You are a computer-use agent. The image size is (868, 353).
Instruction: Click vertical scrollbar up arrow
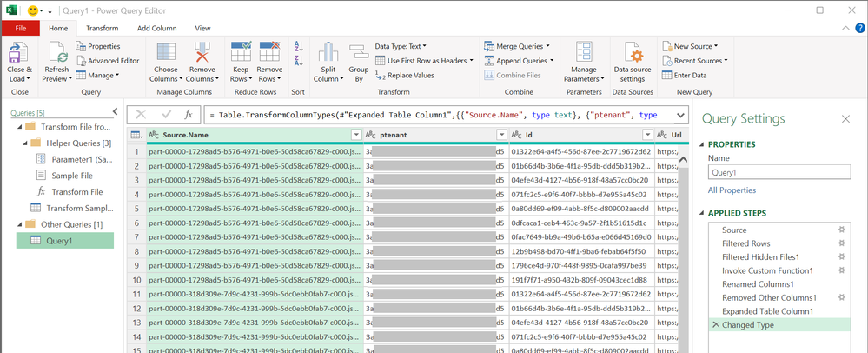(683, 160)
